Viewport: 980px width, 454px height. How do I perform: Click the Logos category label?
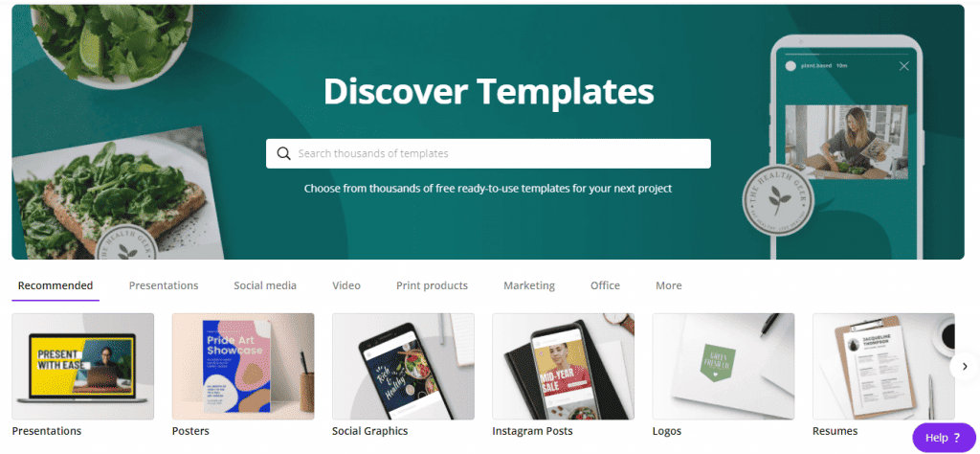[x=667, y=431]
